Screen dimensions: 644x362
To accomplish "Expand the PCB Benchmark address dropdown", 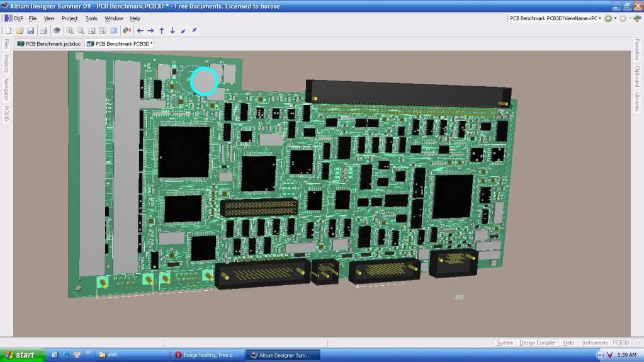I will [600, 18].
